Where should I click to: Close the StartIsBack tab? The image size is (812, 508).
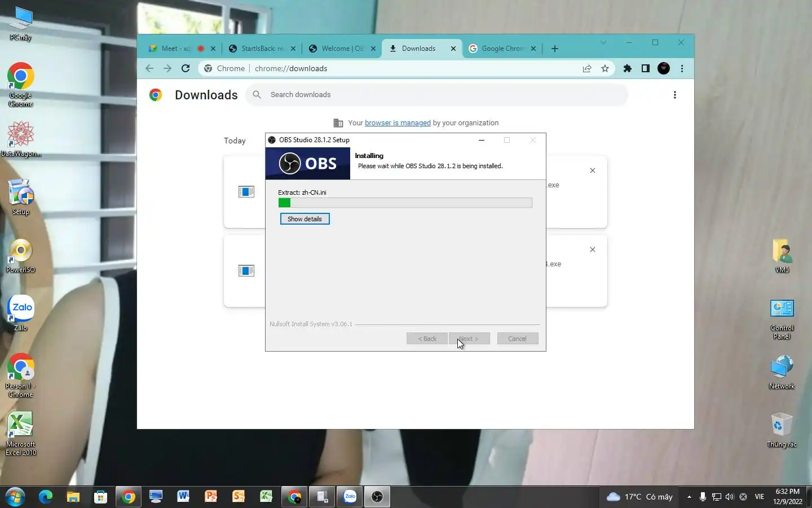click(x=293, y=49)
